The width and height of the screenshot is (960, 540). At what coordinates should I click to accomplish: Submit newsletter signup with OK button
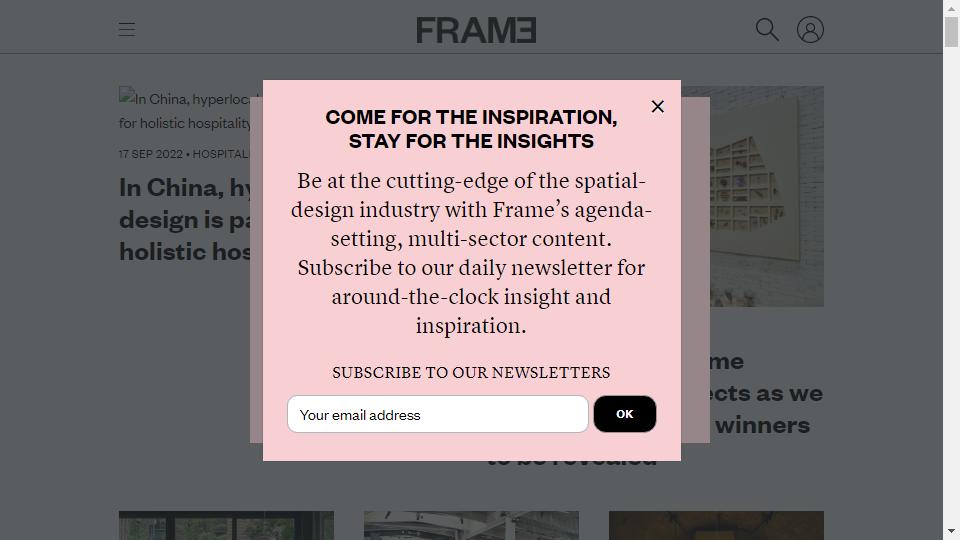click(x=624, y=414)
